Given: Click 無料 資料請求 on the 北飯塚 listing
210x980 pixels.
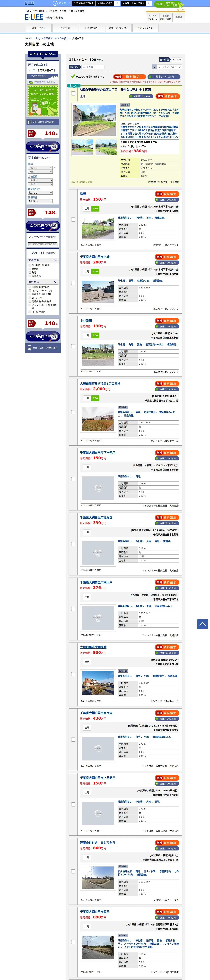Looking at the screenshot, I should [167, 517].
